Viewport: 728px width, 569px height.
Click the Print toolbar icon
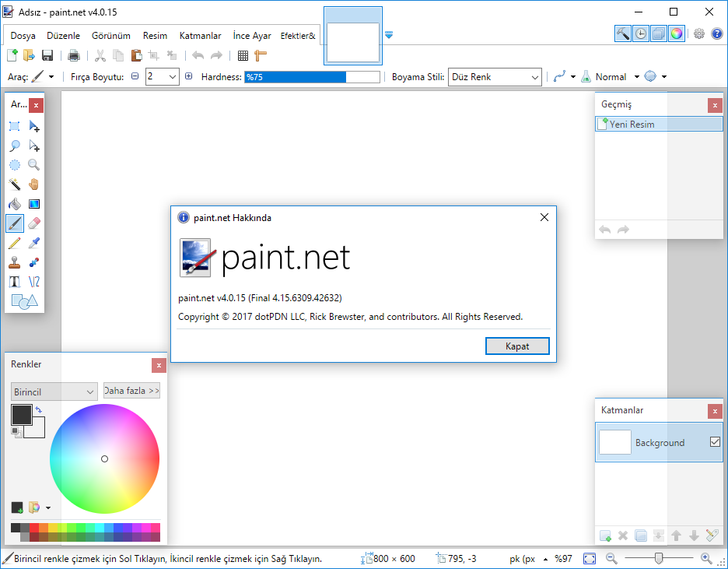(74, 56)
